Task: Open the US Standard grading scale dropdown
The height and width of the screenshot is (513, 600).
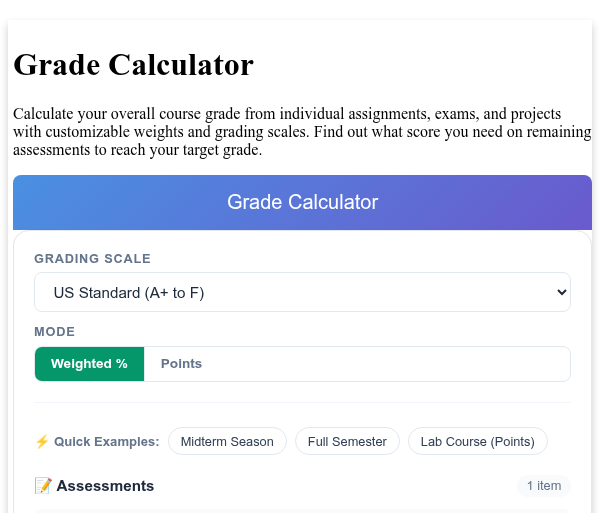Action: point(302,292)
